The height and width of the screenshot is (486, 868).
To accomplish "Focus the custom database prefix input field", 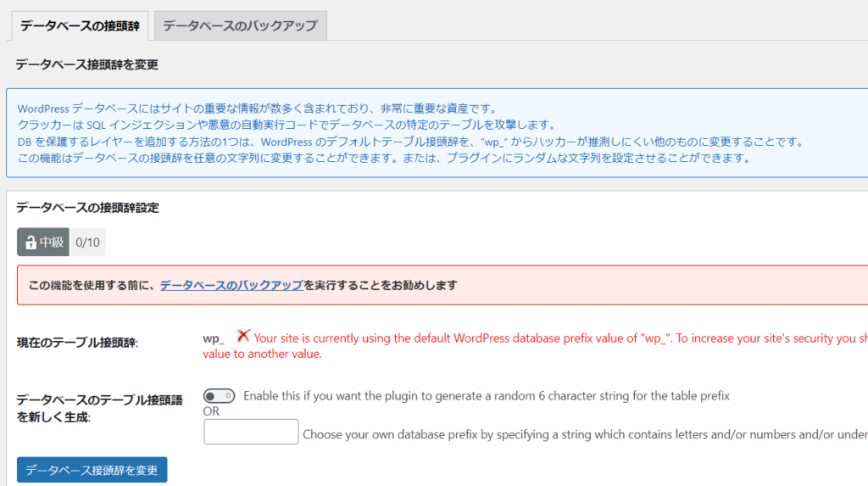I will pos(251,432).
